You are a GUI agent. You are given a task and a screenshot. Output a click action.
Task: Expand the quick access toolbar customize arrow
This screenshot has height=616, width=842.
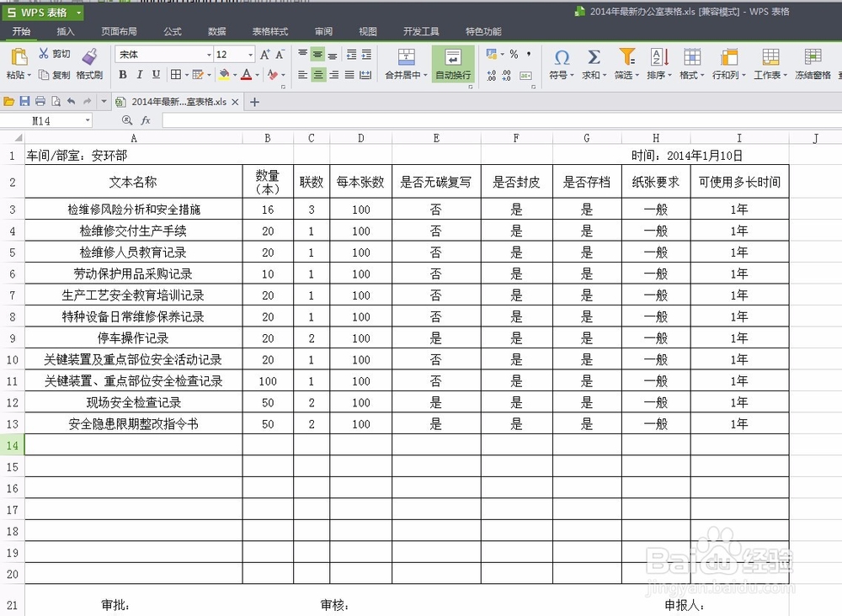tap(104, 101)
